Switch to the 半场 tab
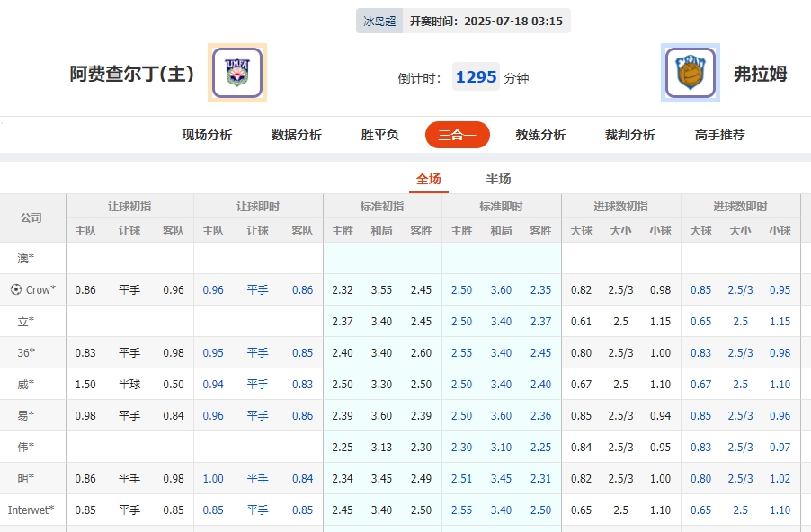 pyautogui.click(x=497, y=179)
